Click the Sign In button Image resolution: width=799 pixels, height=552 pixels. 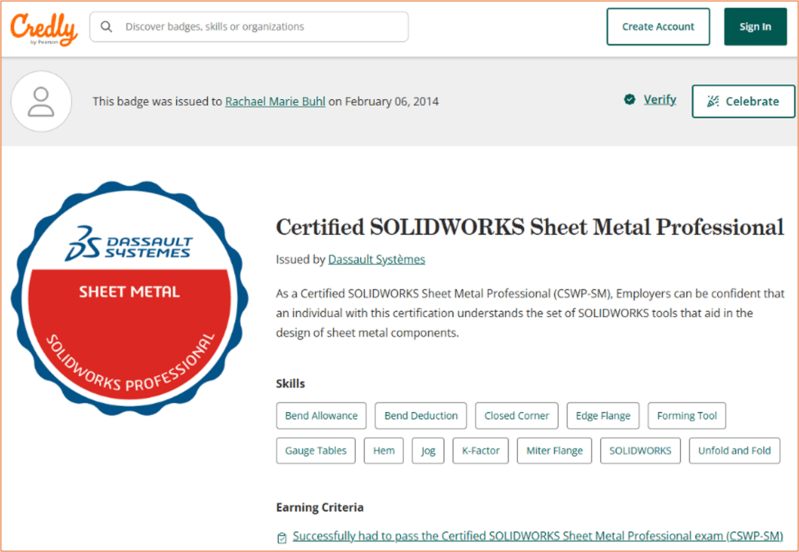point(755,27)
